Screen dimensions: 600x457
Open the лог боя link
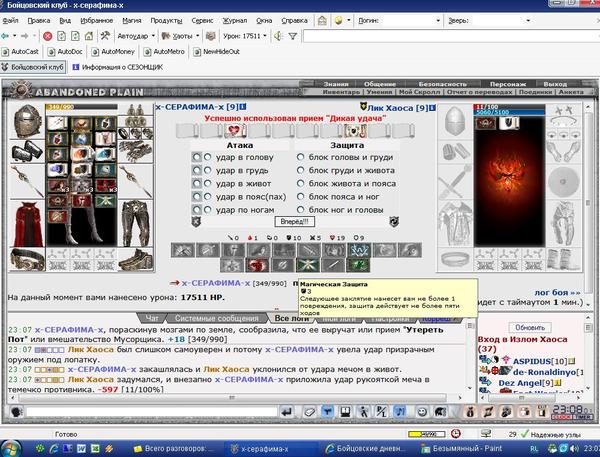557,292
